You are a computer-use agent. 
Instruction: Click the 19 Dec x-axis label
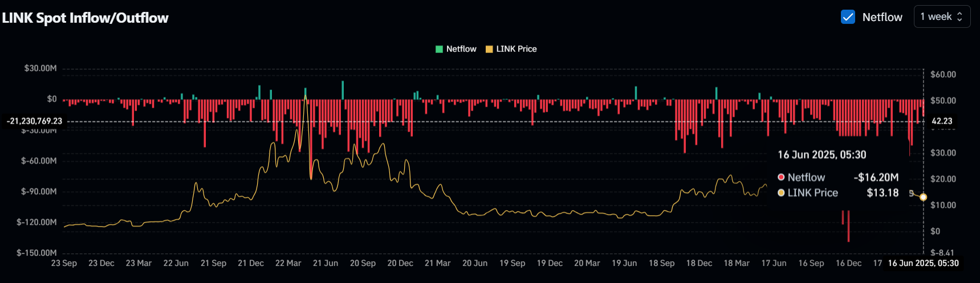click(x=550, y=263)
